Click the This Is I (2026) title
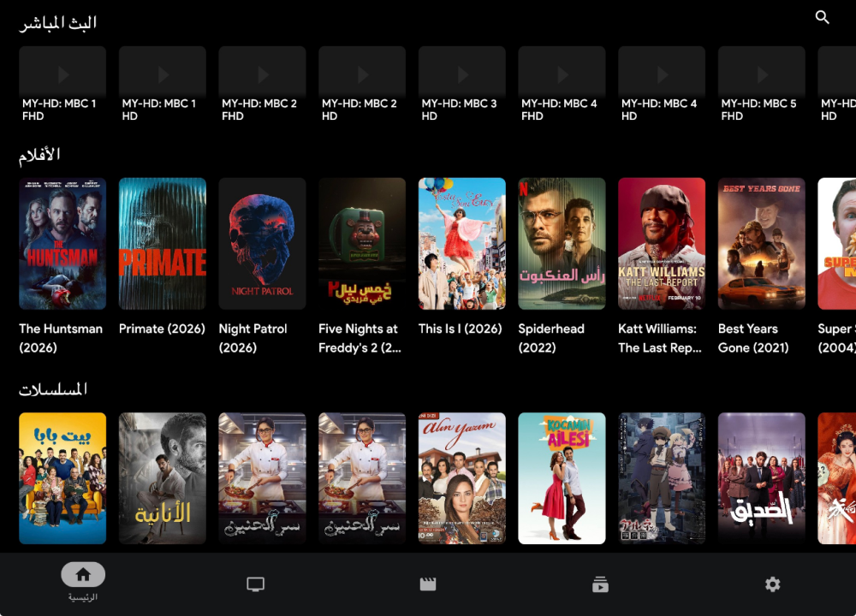 tap(461, 329)
